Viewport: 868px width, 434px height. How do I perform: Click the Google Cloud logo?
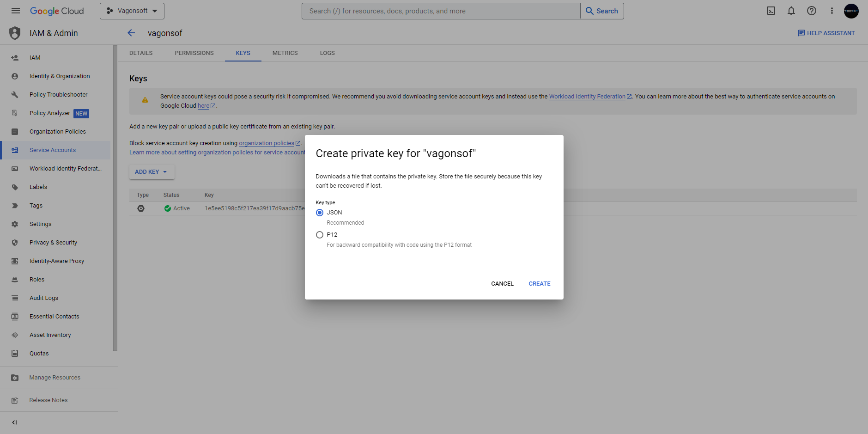(x=57, y=11)
